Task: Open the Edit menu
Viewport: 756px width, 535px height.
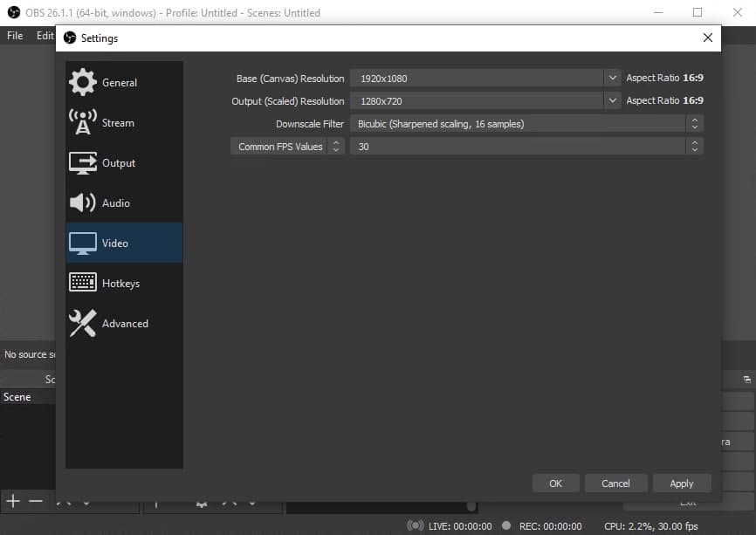Action: [x=45, y=36]
